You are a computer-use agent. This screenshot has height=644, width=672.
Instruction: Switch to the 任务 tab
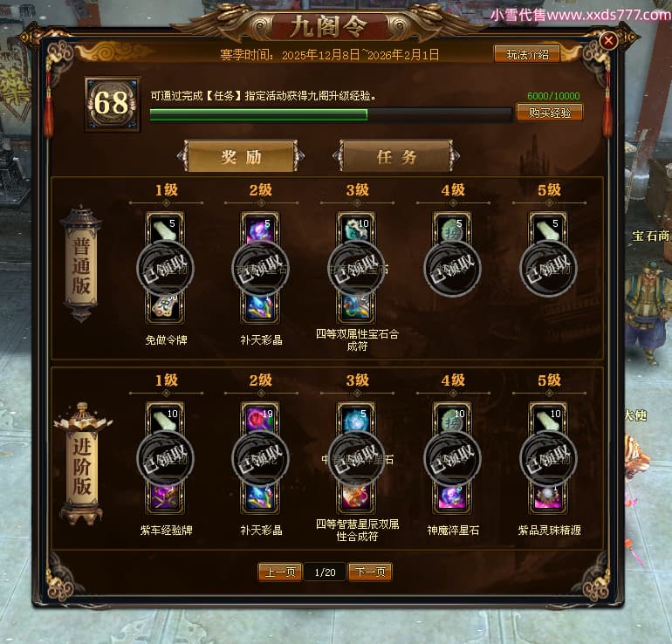point(396,156)
